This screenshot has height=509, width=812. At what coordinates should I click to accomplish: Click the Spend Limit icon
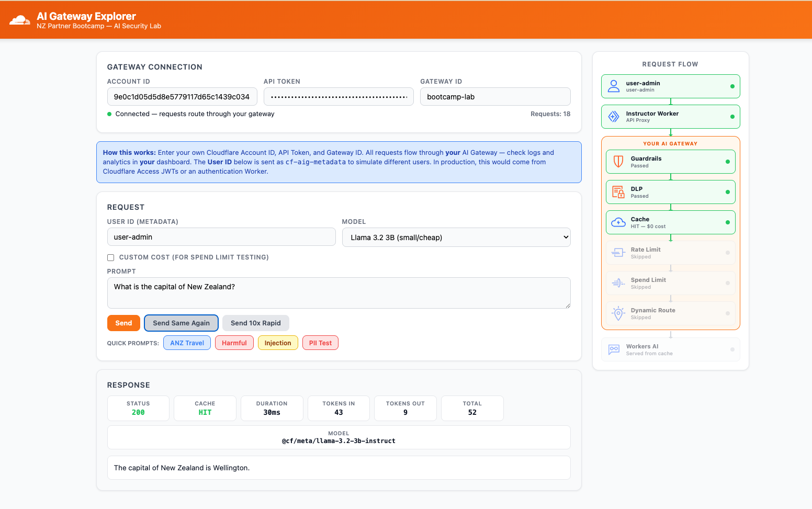coord(618,283)
